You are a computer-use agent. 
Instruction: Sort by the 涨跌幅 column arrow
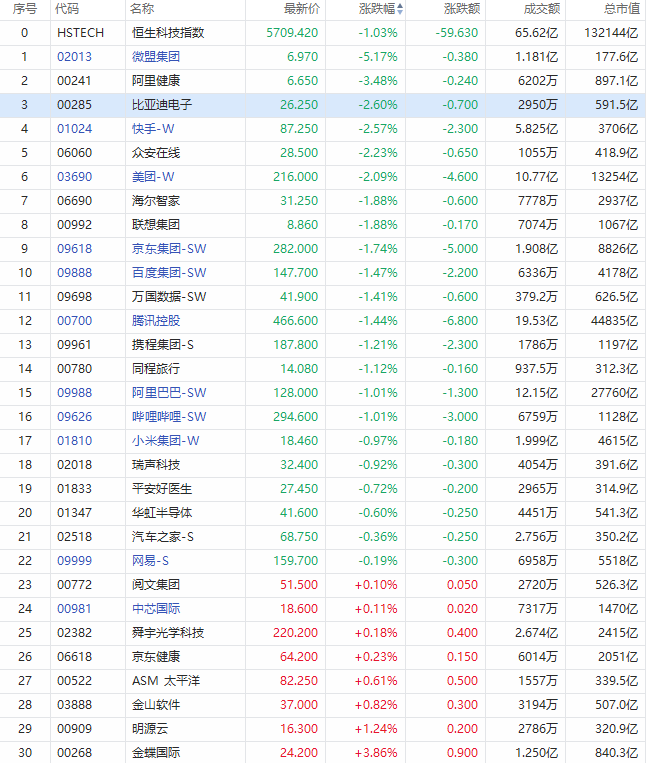coord(400,9)
